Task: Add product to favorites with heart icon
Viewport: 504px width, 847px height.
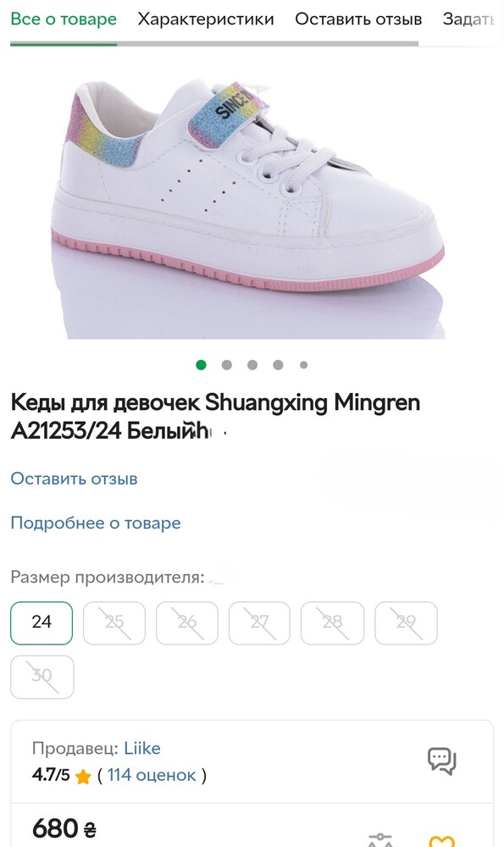Action: (442, 841)
